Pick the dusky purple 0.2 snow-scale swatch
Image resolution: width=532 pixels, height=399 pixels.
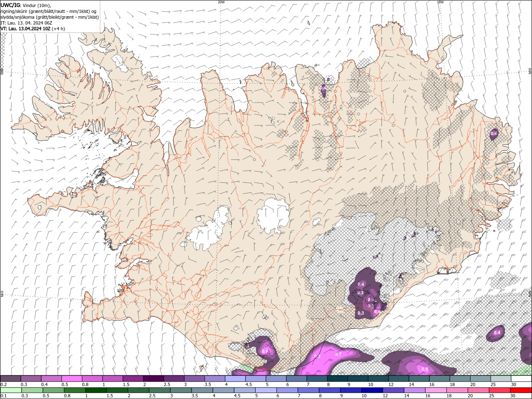coord(10,379)
